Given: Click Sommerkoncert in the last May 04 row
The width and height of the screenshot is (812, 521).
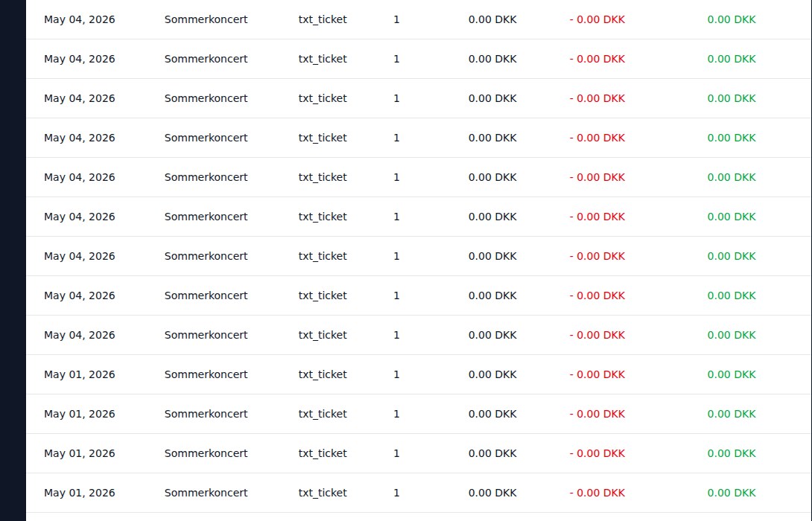Looking at the screenshot, I should pos(206,335).
